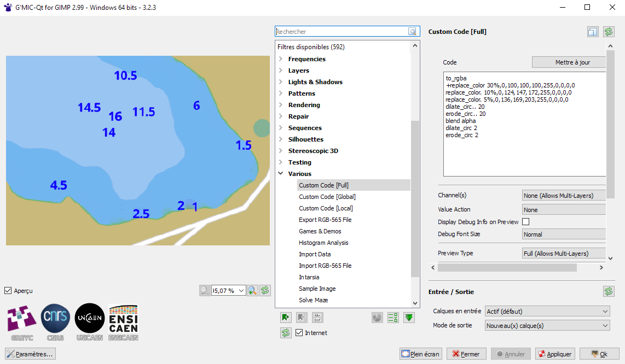
Task: Collapse the Various filter category
Action: 281,174
